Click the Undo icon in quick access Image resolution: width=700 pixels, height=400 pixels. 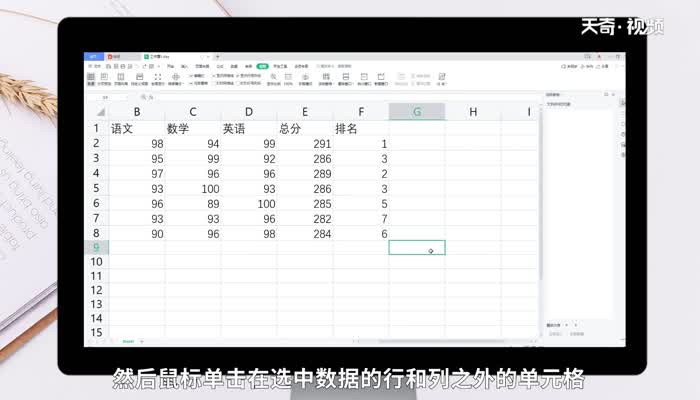click(x=137, y=67)
